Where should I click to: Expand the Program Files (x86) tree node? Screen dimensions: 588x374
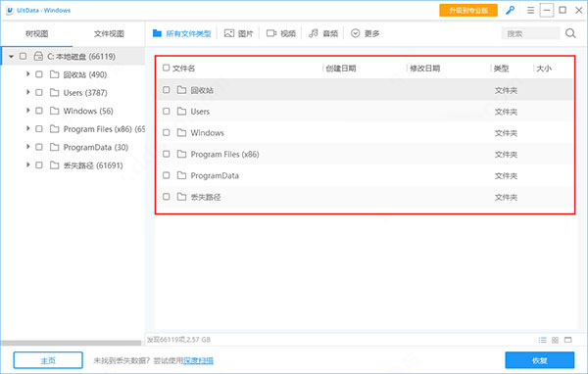[x=27, y=128]
